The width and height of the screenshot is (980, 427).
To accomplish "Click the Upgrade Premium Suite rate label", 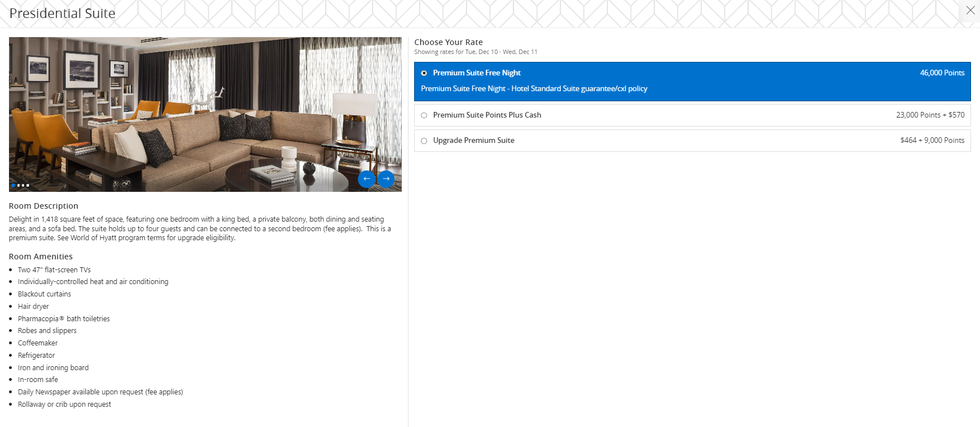I will pyautogui.click(x=473, y=141).
